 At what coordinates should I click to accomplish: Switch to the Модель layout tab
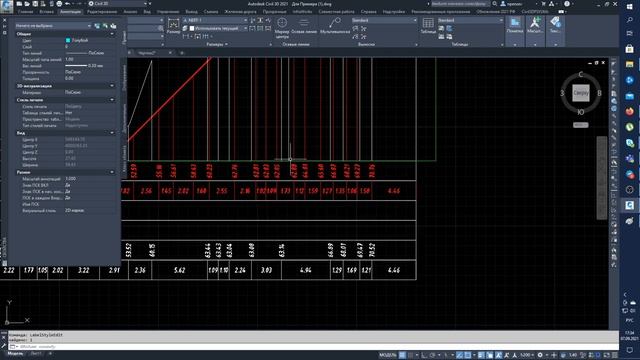tap(16, 353)
